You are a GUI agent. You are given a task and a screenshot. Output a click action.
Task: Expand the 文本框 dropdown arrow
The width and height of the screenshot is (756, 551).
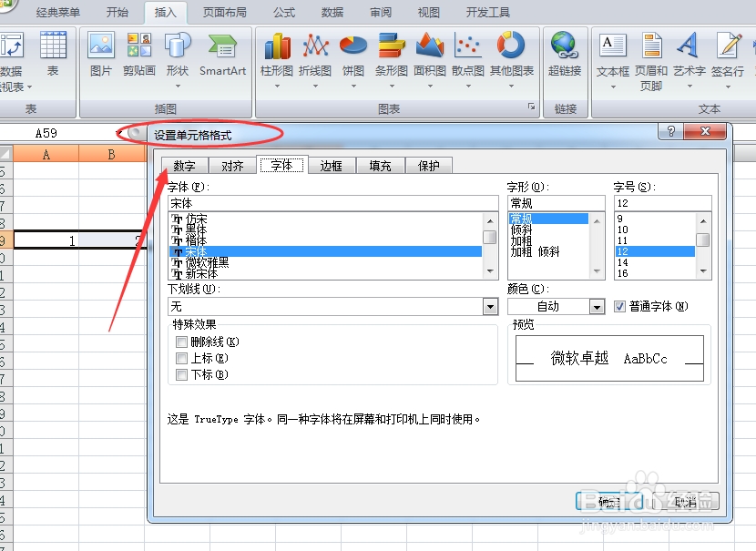pos(613,87)
